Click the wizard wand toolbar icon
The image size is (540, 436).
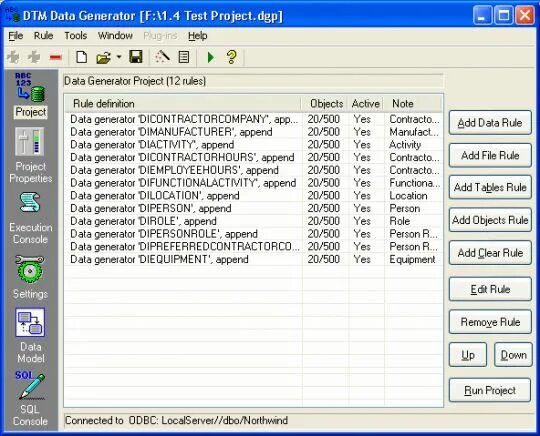point(162,57)
